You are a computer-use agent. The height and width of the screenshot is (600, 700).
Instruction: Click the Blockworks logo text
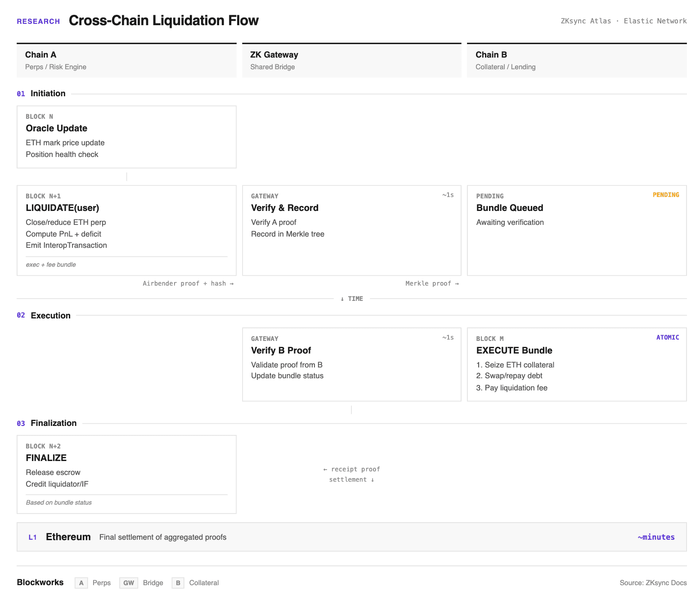coord(40,582)
